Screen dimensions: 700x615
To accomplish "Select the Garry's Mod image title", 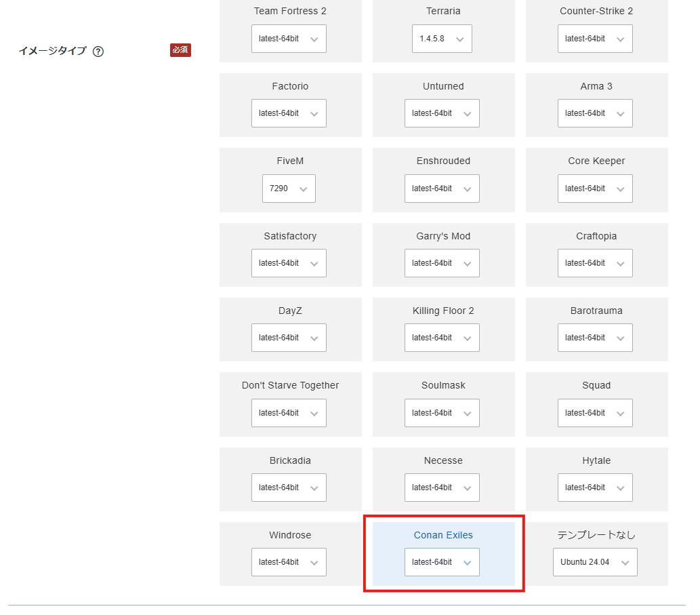I will pyautogui.click(x=443, y=236).
